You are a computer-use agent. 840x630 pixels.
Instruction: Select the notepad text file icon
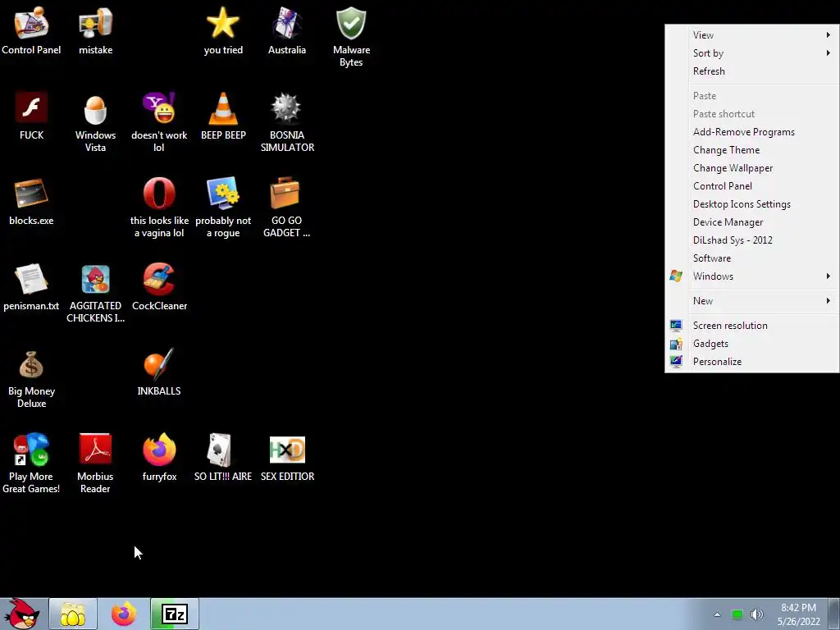(x=31, y=286)
